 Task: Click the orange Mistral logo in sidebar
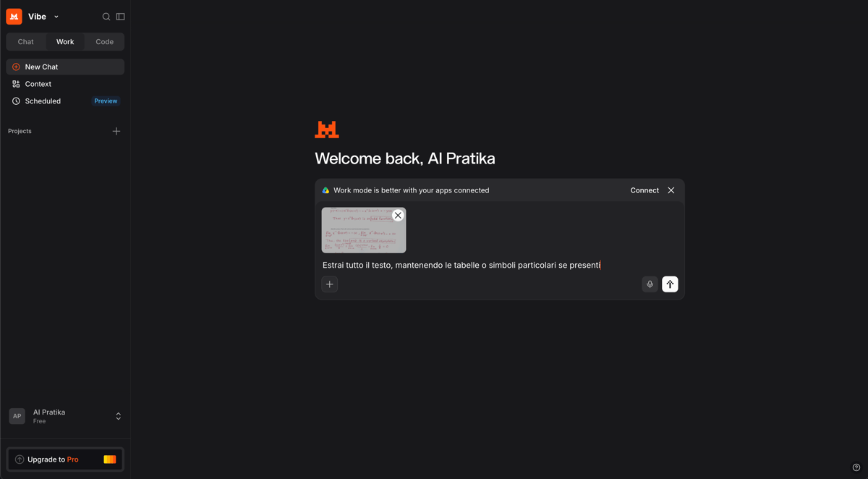tap(14, 17)
